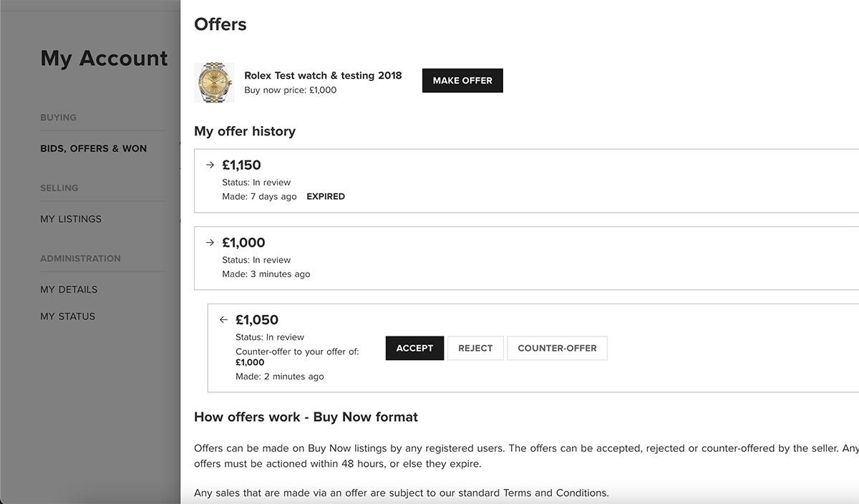Image resolution: width=859 pixels, height=504 pixels.
Task: Open the My Details page
Action: [69, 289]
